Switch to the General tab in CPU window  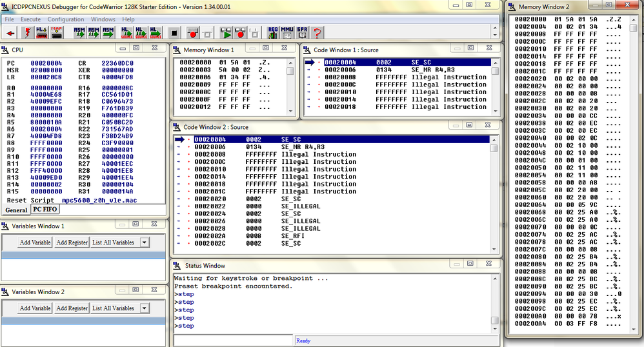pos(16,210)
